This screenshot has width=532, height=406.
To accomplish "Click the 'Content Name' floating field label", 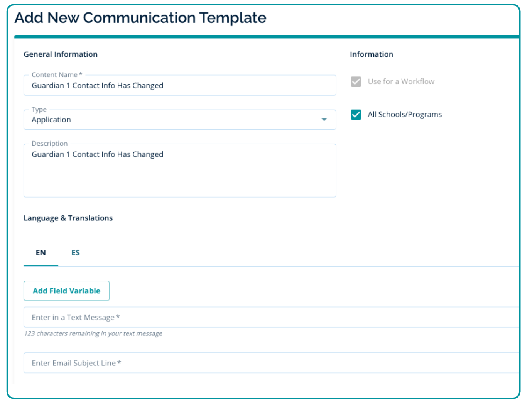I will tap(55, 75).
